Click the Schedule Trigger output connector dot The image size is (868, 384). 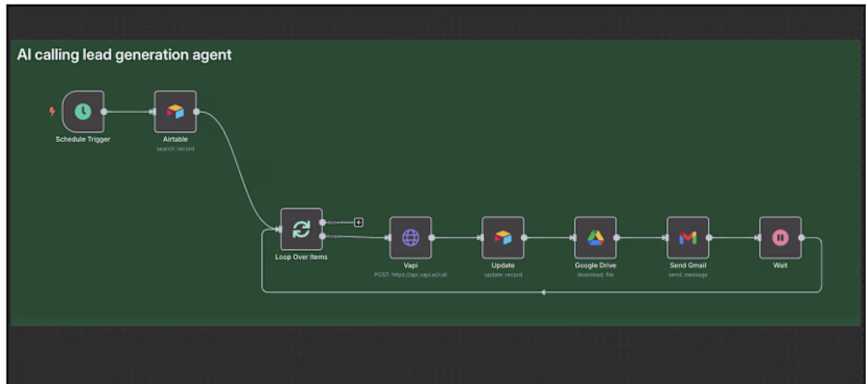click(x=104, y=111)
